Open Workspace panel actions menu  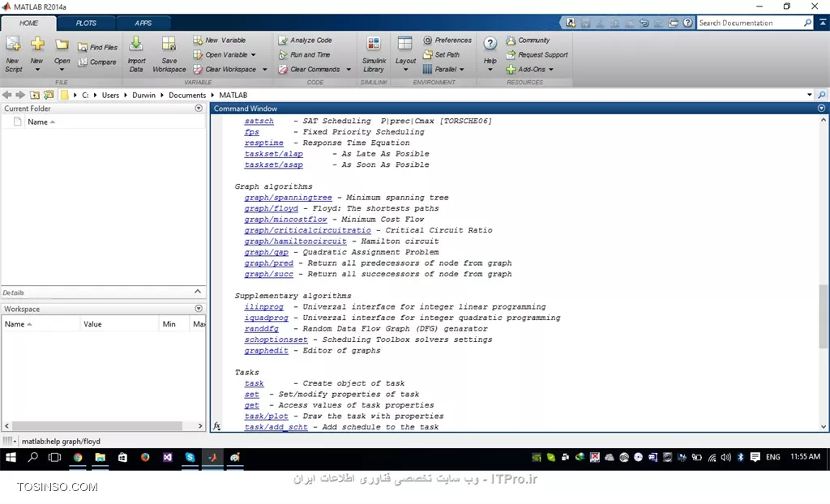199,308
